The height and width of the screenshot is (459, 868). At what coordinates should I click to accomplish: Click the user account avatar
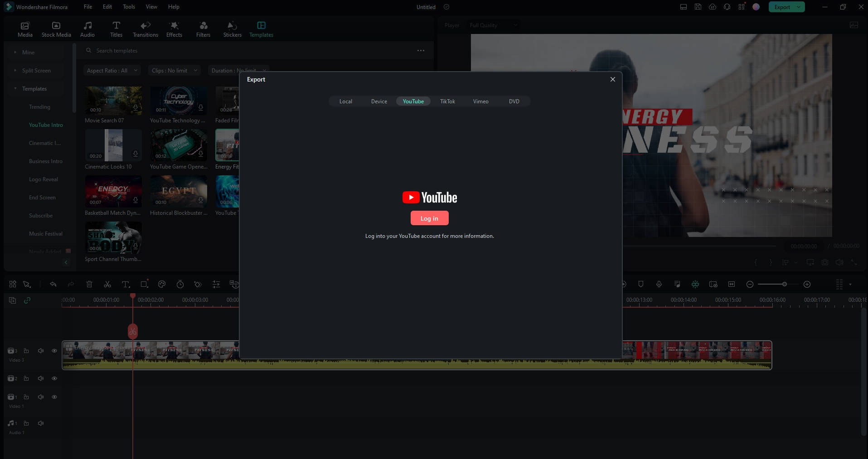tap(756, 7)
